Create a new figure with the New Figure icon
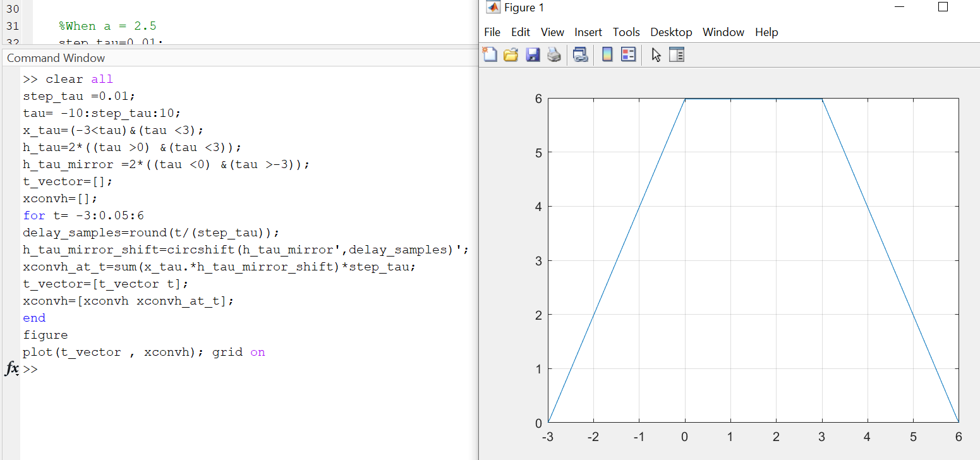This screenshot has width=980, height=460. [x=490, y=54]
